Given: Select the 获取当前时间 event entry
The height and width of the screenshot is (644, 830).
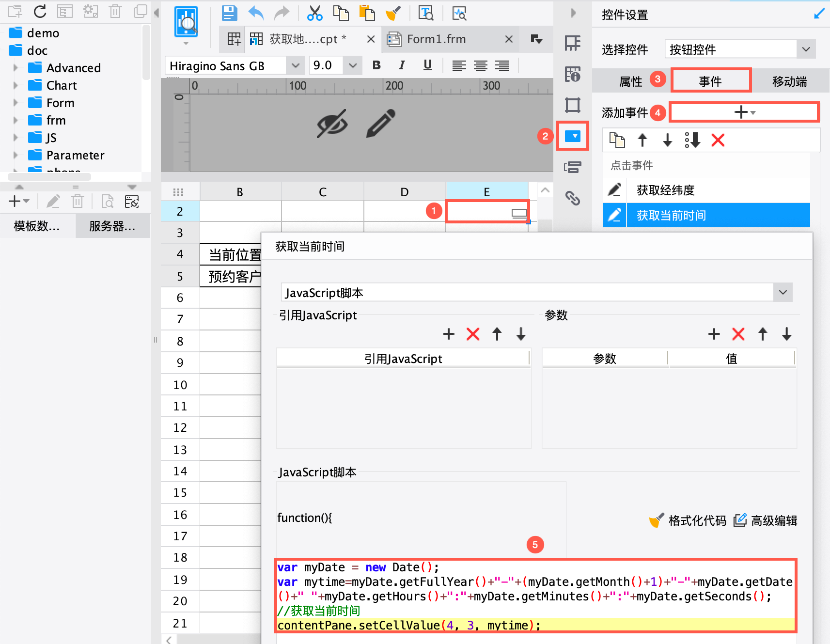Looking at the screenshot, I should (706, 215).
